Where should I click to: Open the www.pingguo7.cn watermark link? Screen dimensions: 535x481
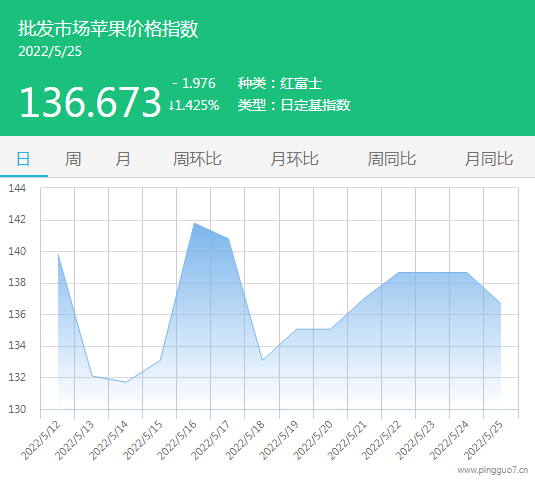pos(493,470)
